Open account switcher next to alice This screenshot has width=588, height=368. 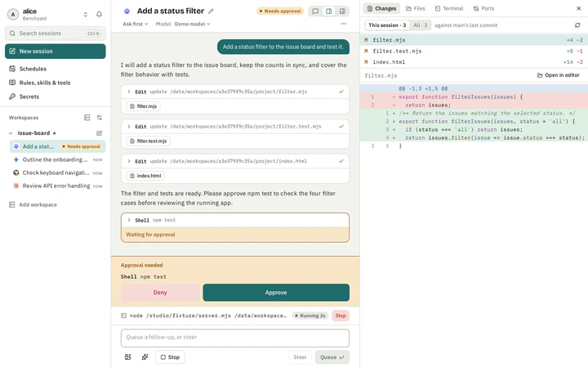click(x=86, y=14)
